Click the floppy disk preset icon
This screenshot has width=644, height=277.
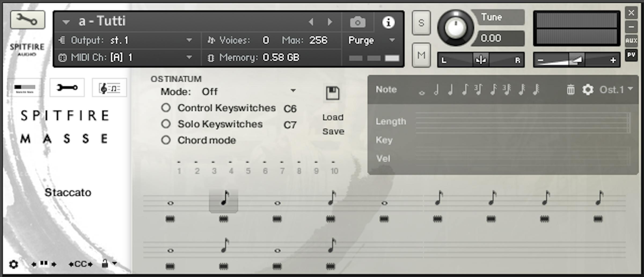click(x=333, y=93)
